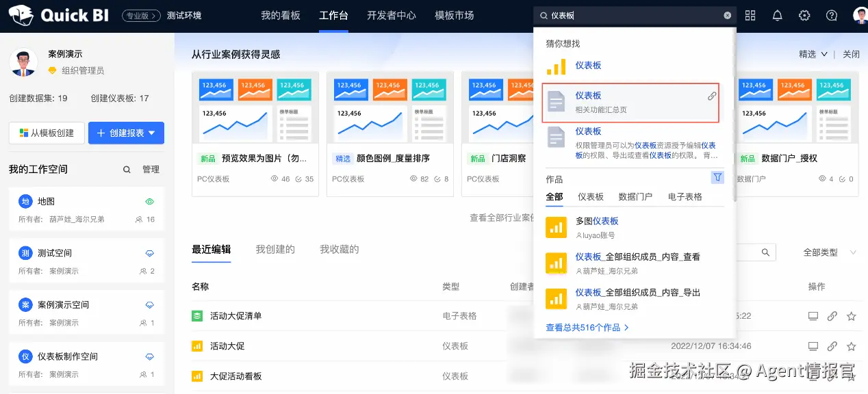Click the yellow chart icon of first 仪表板 suggestion
This screenshot has height=394, width=868.
pyautogui.click(x=556, y=66)
